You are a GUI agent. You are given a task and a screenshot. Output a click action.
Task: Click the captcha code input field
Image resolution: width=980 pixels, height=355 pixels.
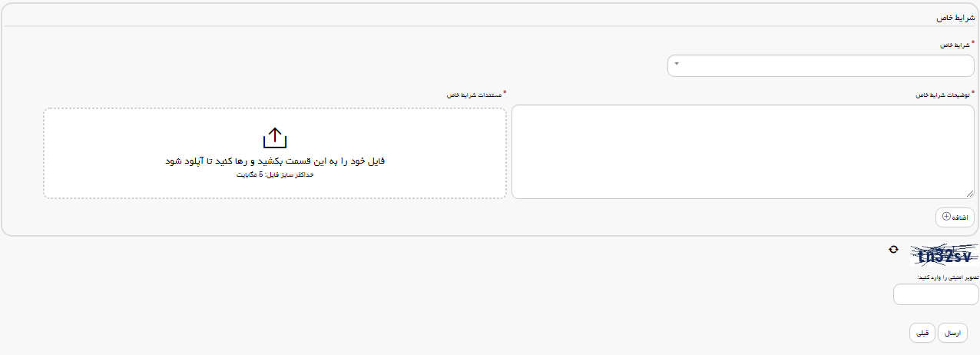(935, 294)
